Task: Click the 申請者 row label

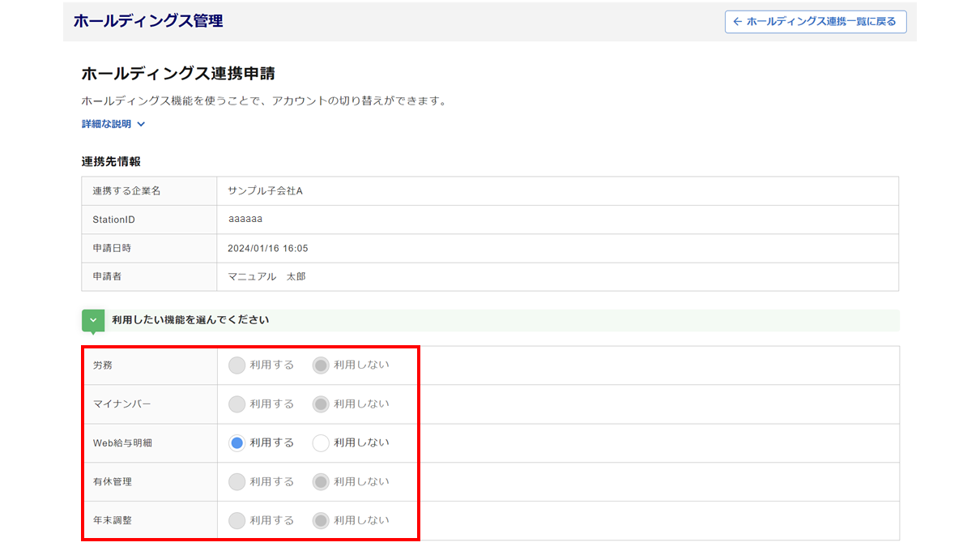Action: point(107,277)
